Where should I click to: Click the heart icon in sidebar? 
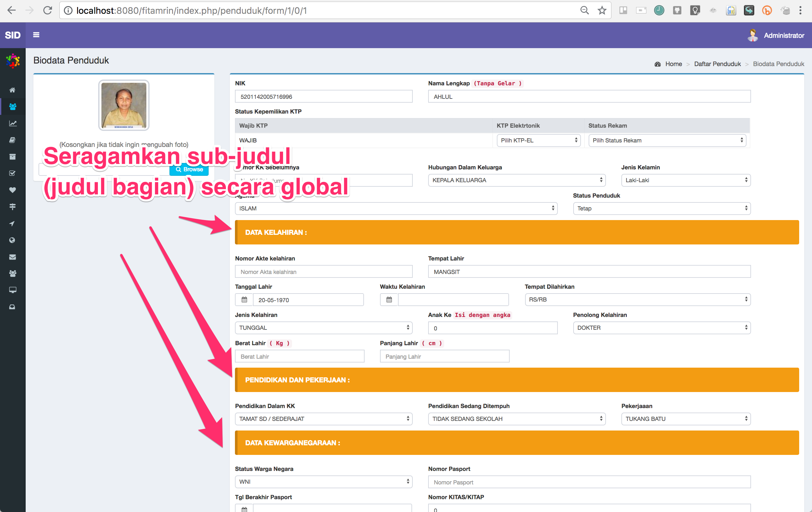pyautogui.click(x=13, y=190)
